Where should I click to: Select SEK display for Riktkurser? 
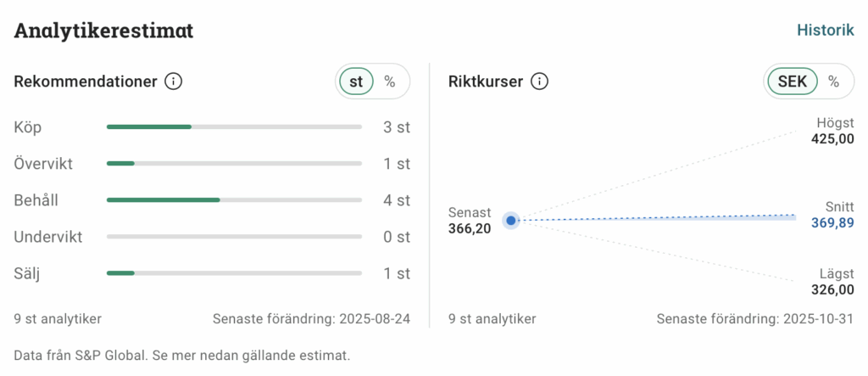click(793, 82)
